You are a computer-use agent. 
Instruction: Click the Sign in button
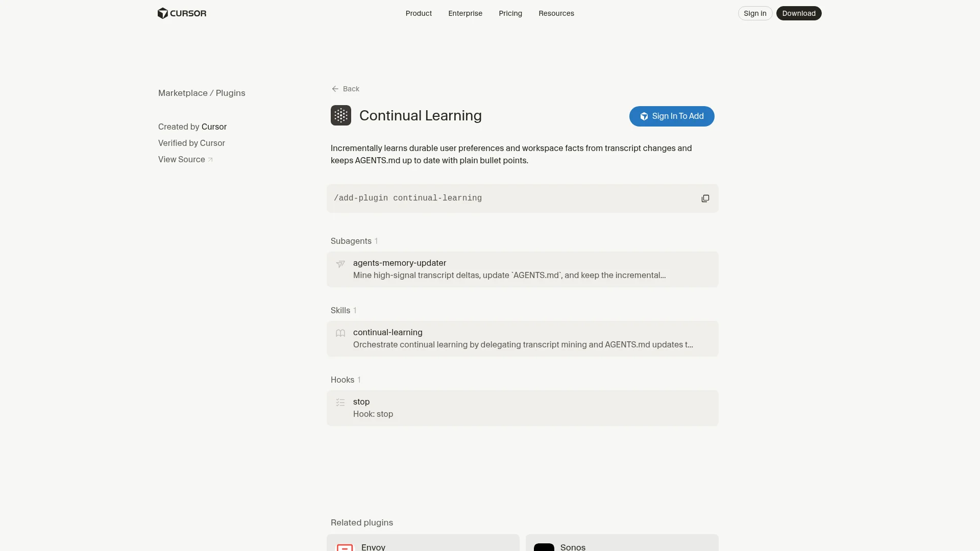tap(755, 13)
